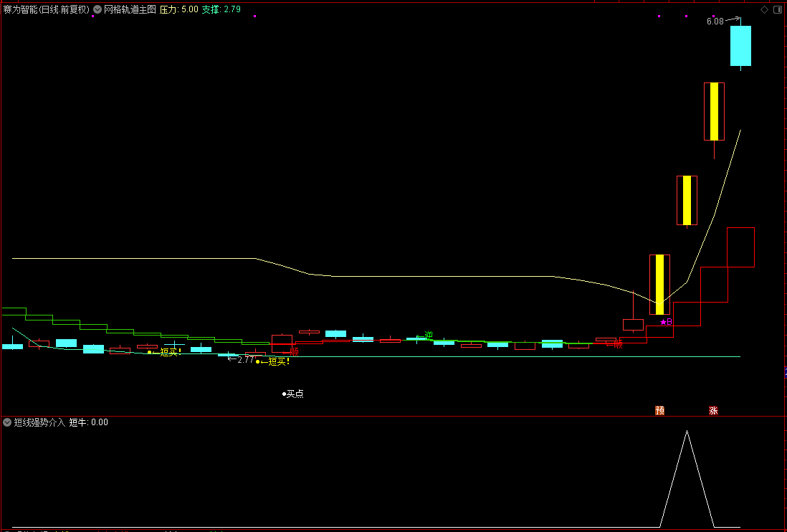Click the 短线强势介入 indicator name
This screenshot has width=787, height=532.
[x=39, y=422]
